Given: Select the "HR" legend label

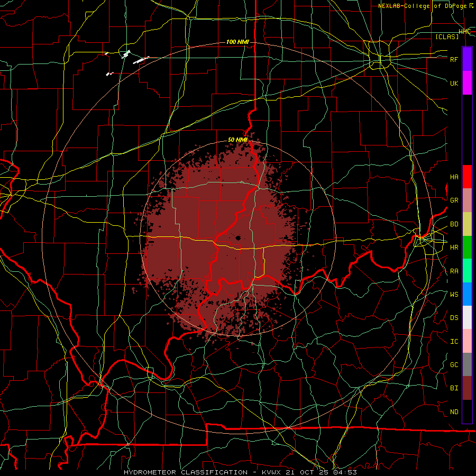Looking at the screenshot, I should [x=454, y=248].
